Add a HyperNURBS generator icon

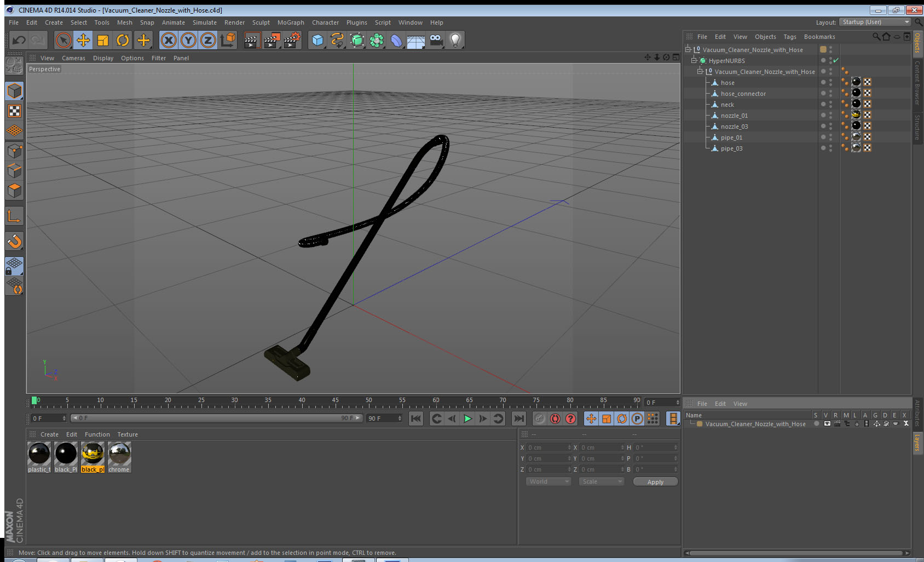357,40
